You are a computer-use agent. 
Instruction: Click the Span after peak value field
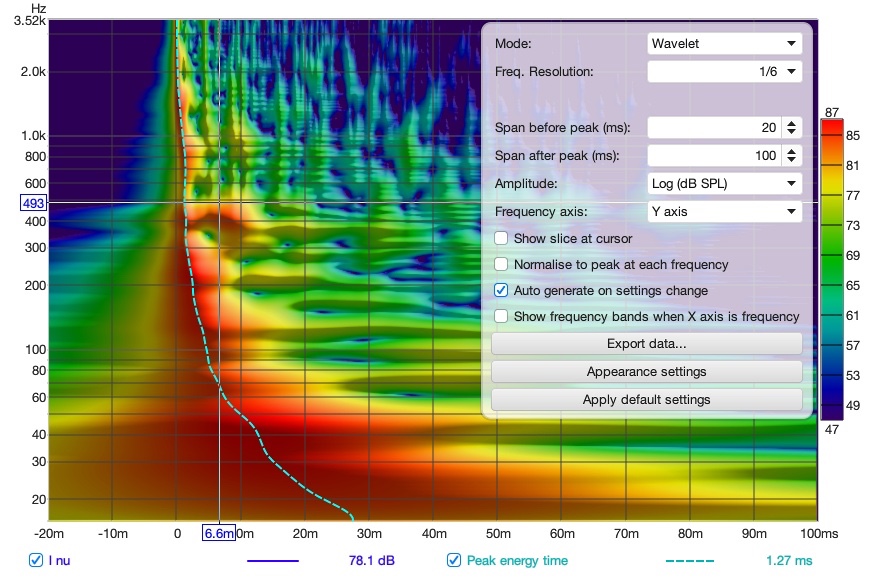(x=714, y=156)
